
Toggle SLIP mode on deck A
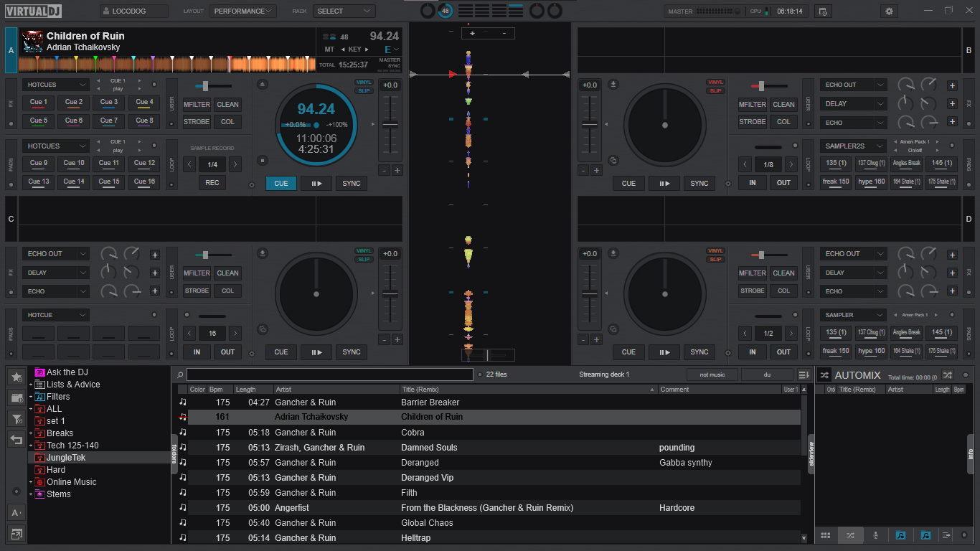364,91
